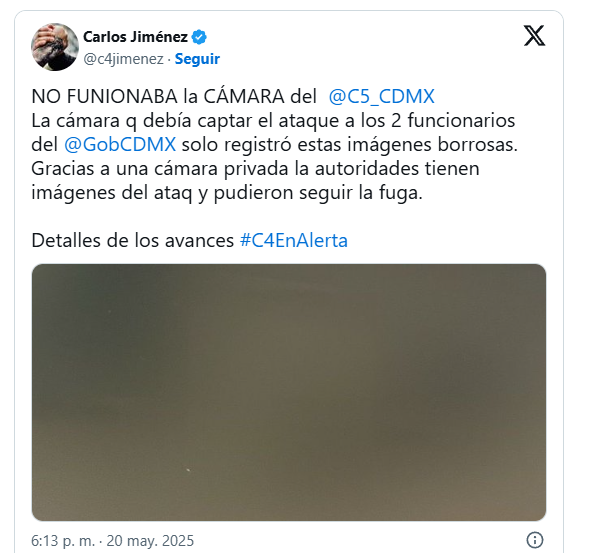View the blurry camera image attachment
Viewport: 594px width, 553px height.
click(289, 392)
